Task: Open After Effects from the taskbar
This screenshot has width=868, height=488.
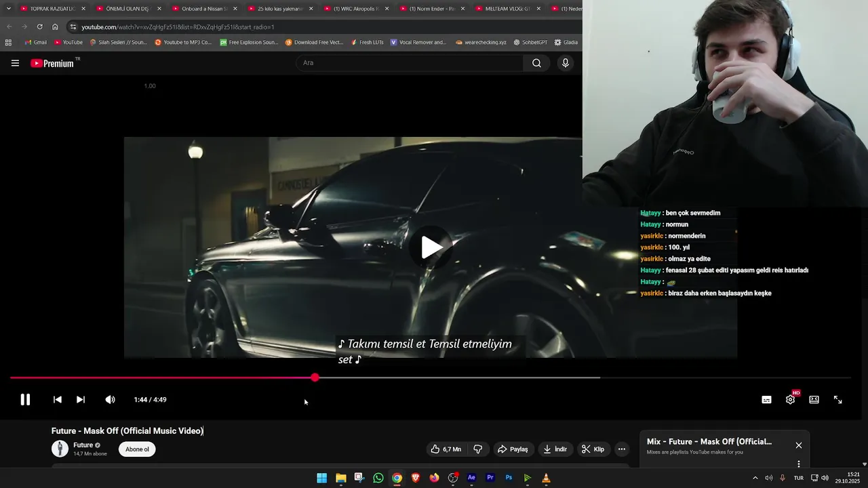Action: [x=471, y=478]
